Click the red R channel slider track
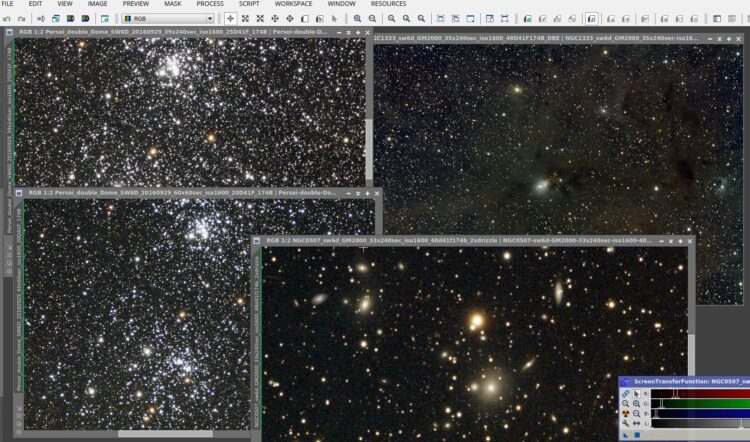Screen dimensions: 750x442 (x=700, y=394)
